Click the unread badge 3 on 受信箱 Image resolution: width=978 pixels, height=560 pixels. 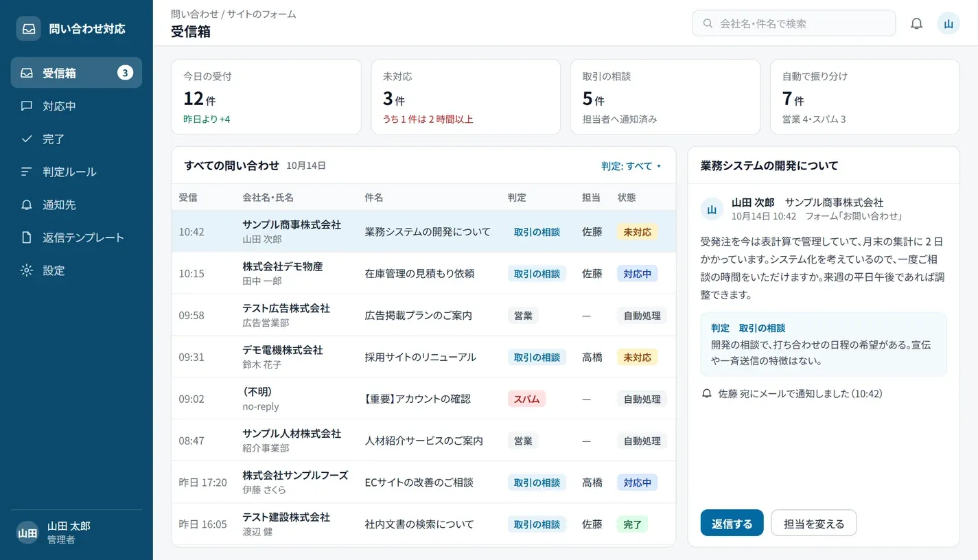click(x=125, y=73)
